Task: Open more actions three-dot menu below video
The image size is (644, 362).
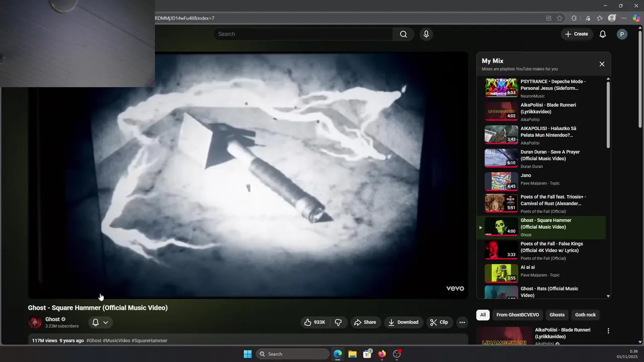Action: coord(462,322)
